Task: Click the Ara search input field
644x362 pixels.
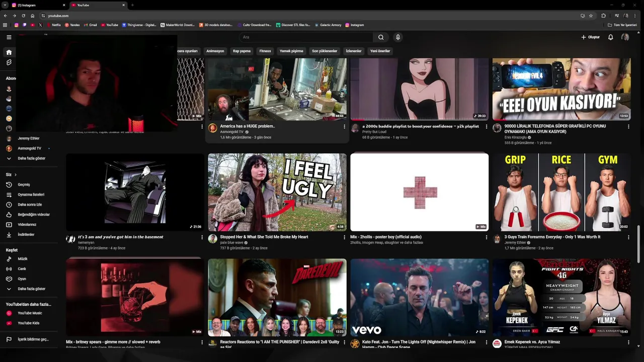Action: pos(306,37)
